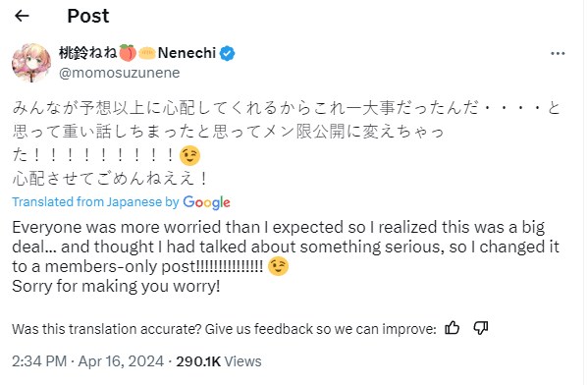588x385 pixels.
Task: Go back using the left arrow icon
Action: 22,16
